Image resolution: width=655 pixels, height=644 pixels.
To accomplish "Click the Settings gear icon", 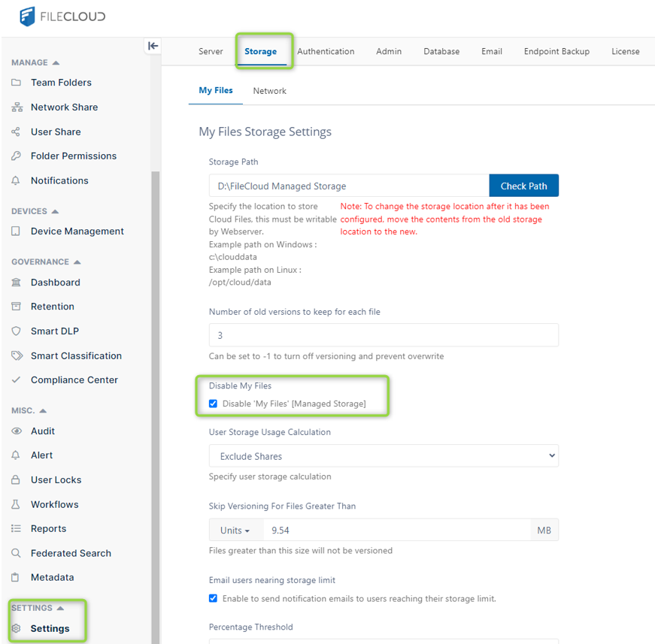I will [x=17, y=628].
